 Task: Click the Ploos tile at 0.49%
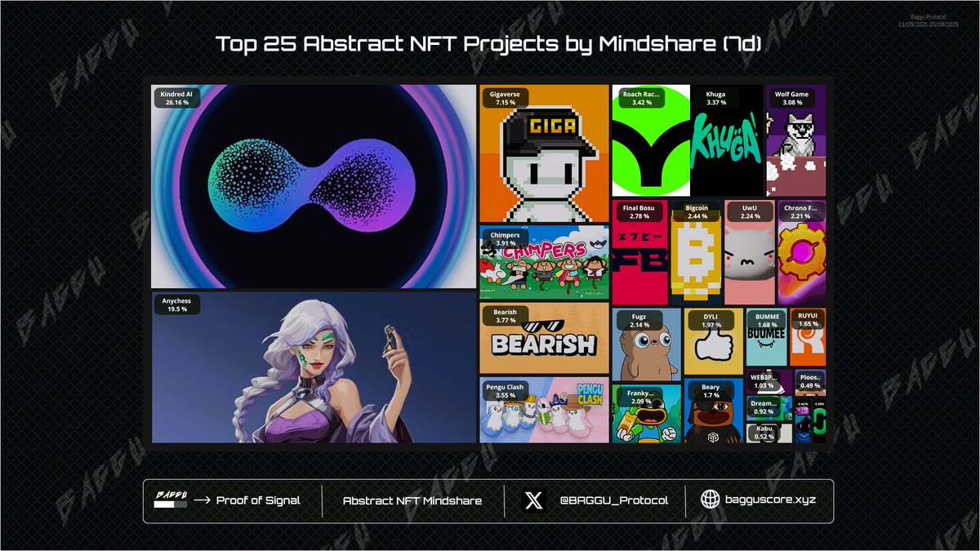tap(810, 382)
